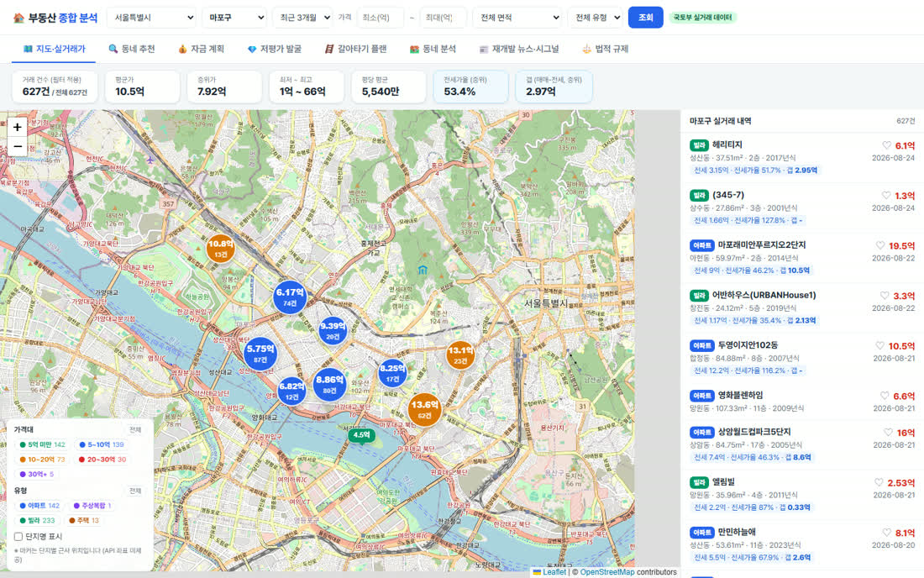Open the 재개발 뉴스·시그널 tab
924x578 pixels.
[518, 49]
